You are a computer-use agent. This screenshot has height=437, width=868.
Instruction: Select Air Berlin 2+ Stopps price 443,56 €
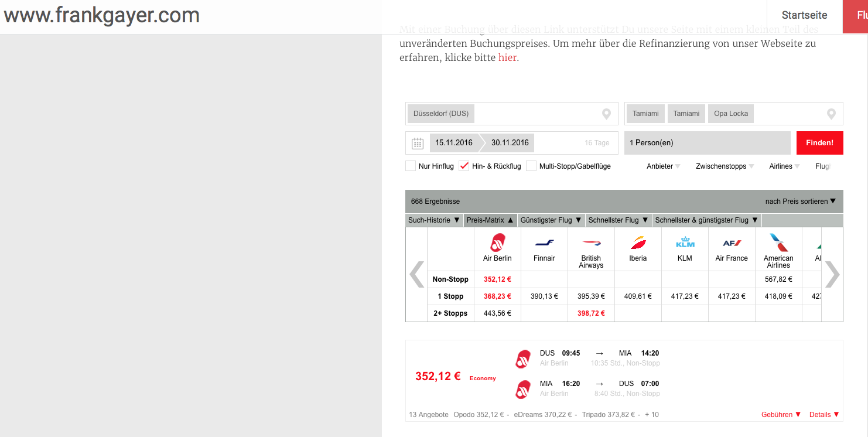497,313
